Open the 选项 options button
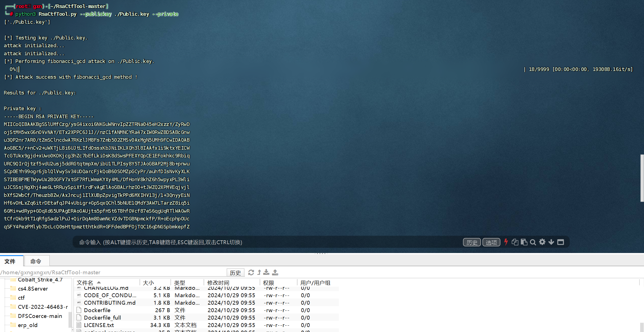 491,242
